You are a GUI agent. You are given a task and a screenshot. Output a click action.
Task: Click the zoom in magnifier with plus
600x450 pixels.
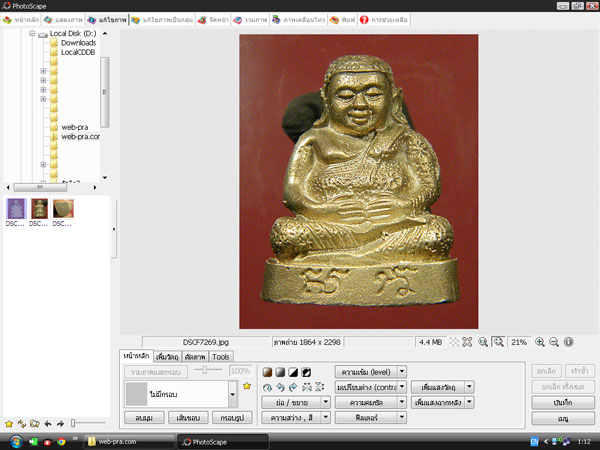[x=540, y=342]
